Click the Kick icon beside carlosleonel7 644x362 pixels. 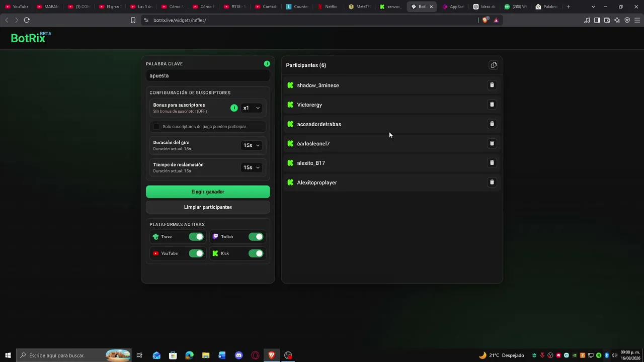tap(290, 144)
